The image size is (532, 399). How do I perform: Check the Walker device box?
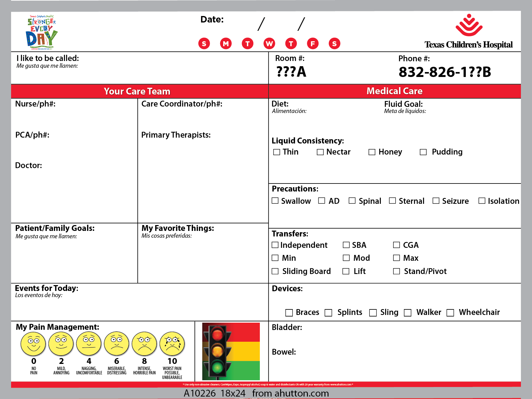point(408,313)
